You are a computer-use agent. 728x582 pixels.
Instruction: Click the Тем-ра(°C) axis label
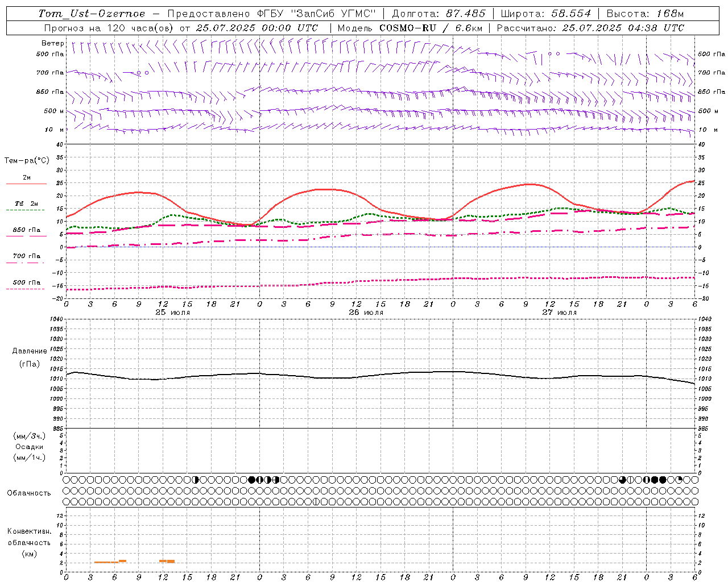click(27, 161)
